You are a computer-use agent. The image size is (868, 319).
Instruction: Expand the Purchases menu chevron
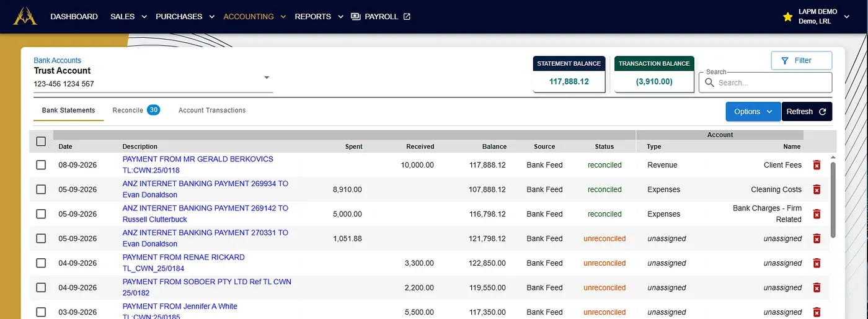pyautogui.click(x=211, y=17)
